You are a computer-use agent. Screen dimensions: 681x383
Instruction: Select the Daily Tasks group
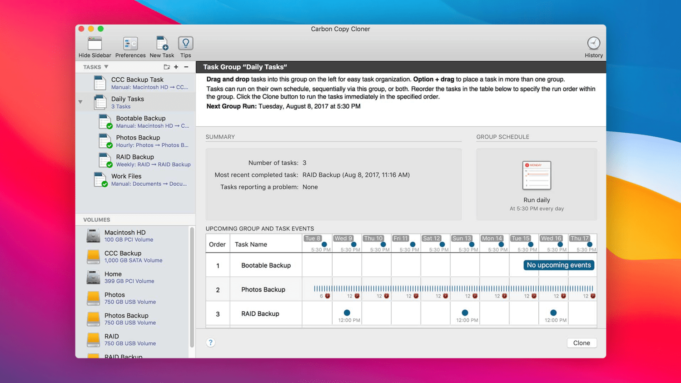pyautogui.click(x=136, y=102)
